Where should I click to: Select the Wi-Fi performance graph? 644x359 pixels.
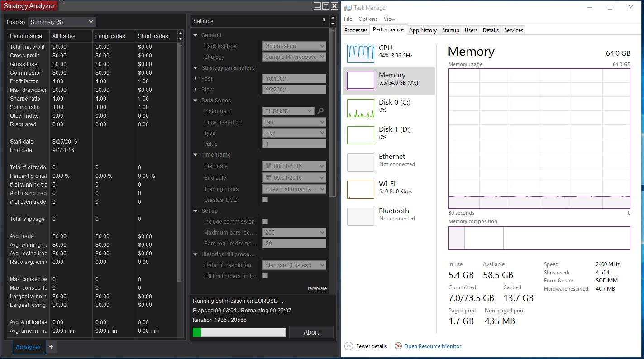pyautogui.click(x=361, y=190)
